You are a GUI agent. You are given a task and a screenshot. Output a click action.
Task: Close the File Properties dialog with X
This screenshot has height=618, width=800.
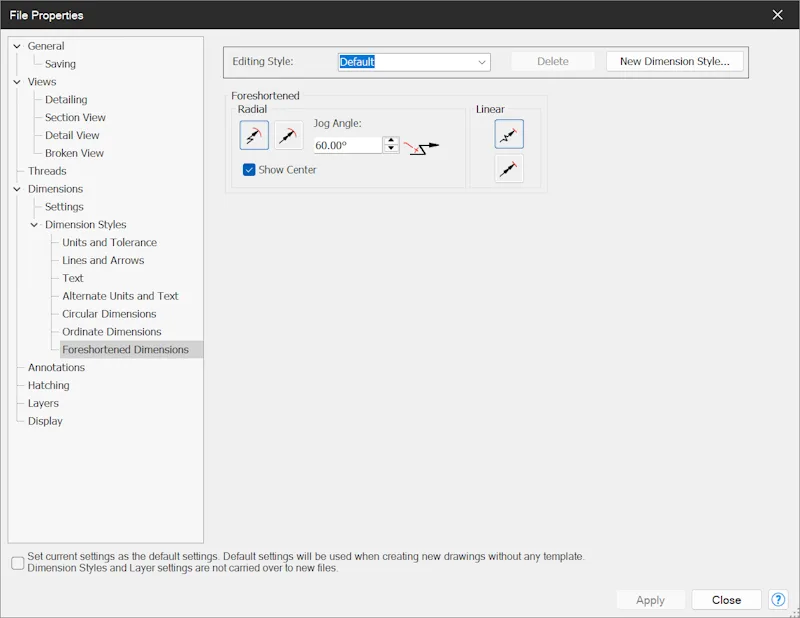(778, 15)
